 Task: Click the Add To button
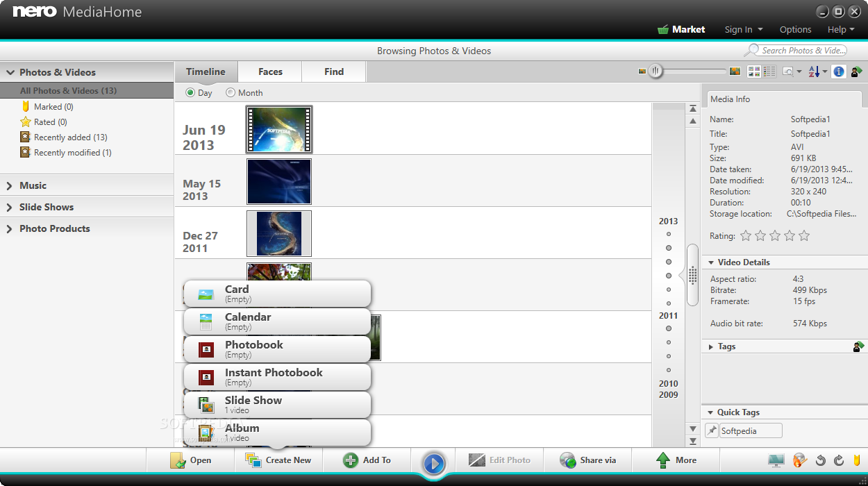[x=367, y=460]
